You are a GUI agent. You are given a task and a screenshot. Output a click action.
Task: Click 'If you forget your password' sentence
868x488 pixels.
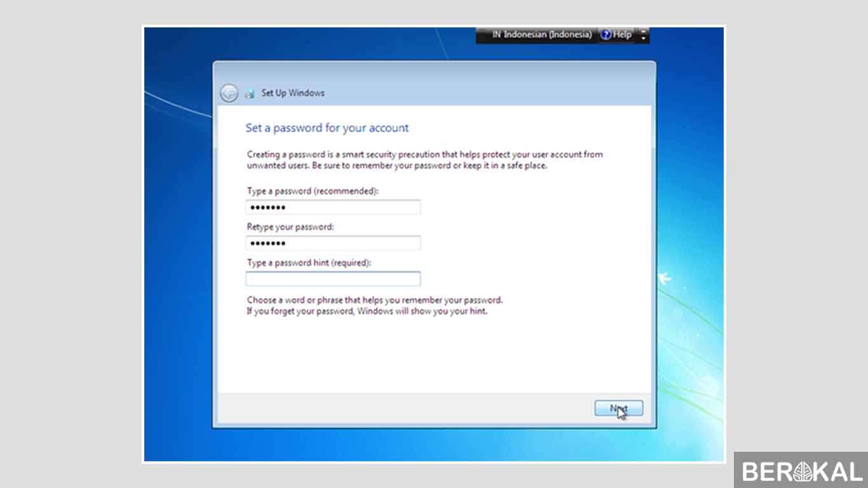click(x=367, y=312)
